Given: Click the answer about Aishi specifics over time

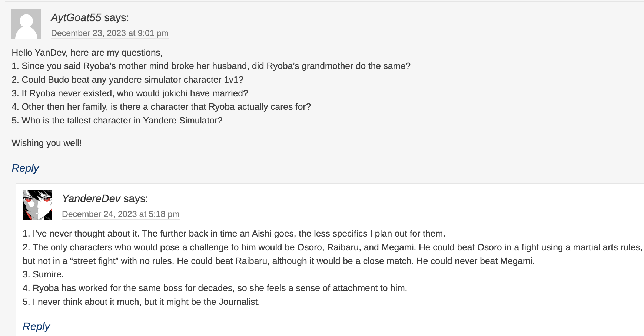Looking at the screenshot, I should 234,234.
